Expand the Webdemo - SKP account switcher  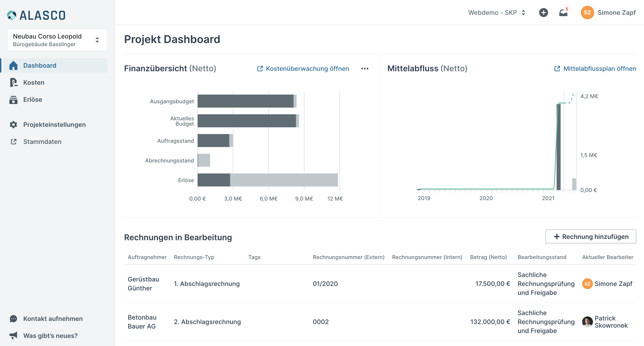click(x=497, y=13)
